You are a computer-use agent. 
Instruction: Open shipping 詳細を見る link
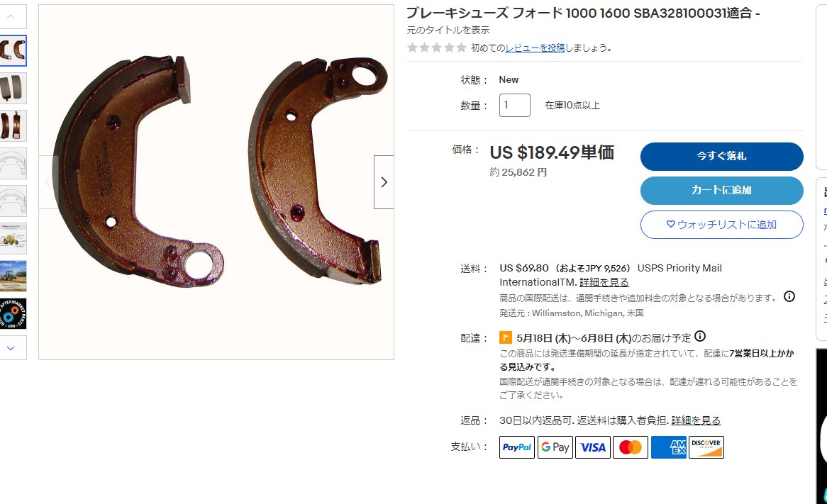tap(604, 282)
